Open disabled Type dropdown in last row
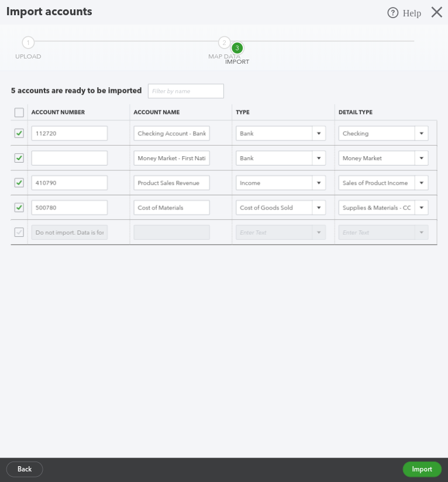Screen dimensions: 448x482 pyautogui.click(x=319, y=232)
